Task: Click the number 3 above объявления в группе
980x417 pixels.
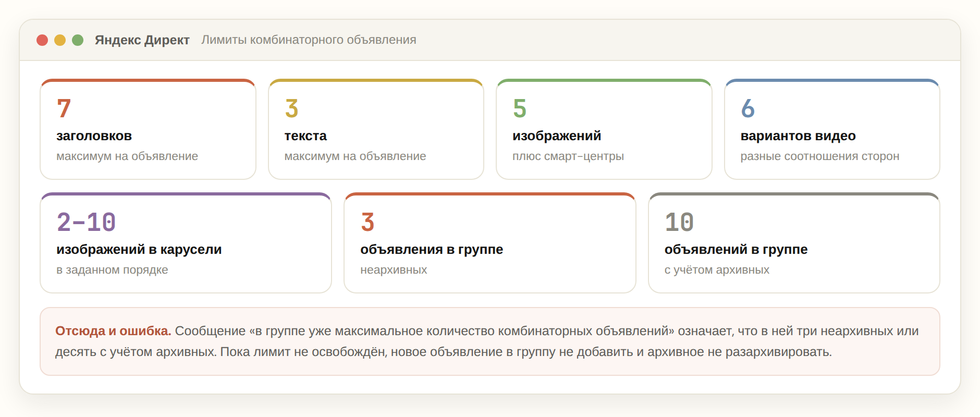Action: tap(367, 222)
